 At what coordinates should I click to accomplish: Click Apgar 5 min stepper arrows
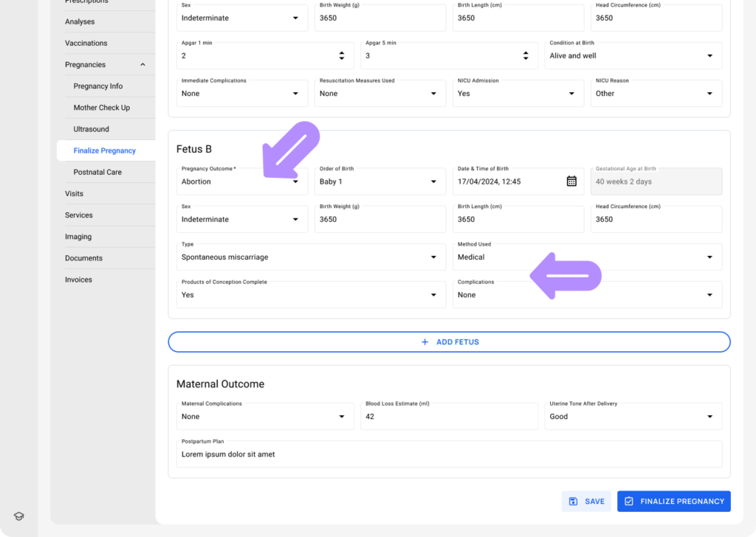(526, 55)
